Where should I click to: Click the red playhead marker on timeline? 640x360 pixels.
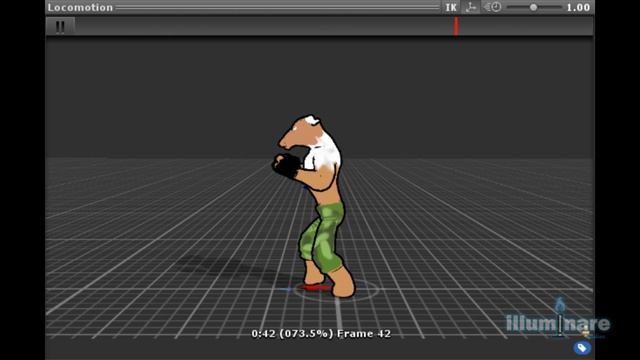(456, 26)
